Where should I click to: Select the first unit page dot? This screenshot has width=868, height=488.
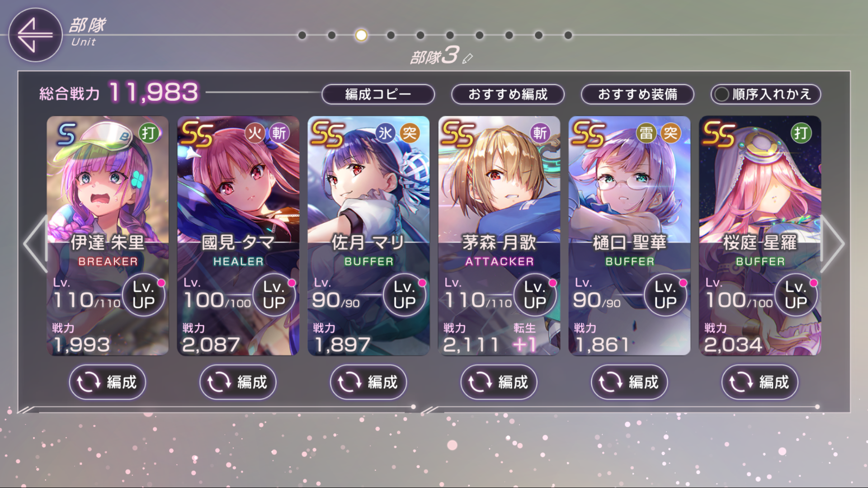(302, 35)
